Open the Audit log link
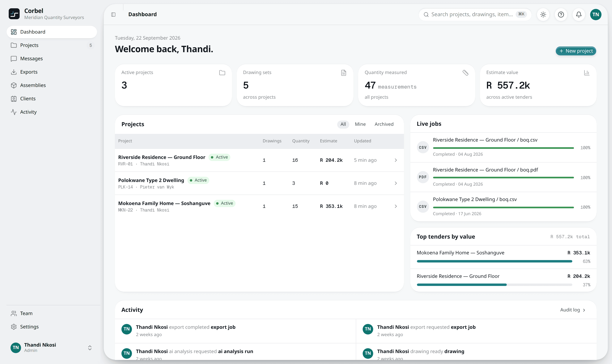This screenshot has width=612, height=364. tap(573, 310)
